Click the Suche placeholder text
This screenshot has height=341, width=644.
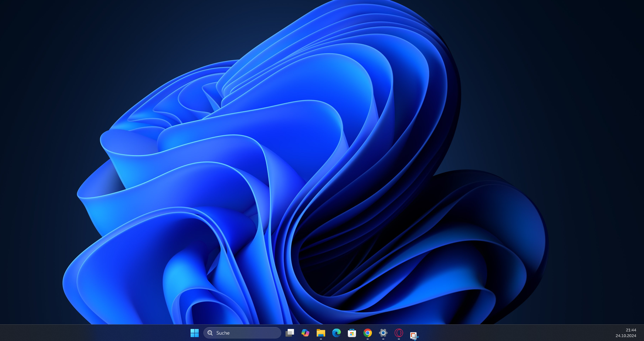click(222, 333)
